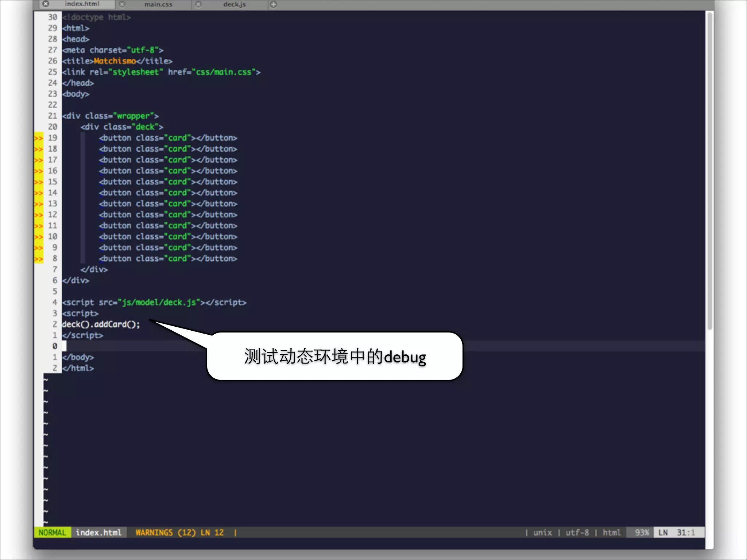Pick the warning arrows next to line 12
Screen dimensions: 747x560
pos(38,215)
